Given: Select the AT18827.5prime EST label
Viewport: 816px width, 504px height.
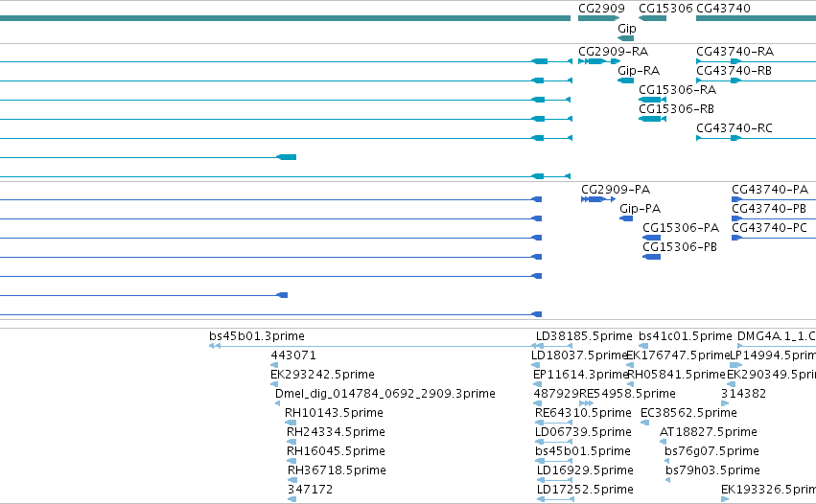Looking at the screenshot, I should click(x=709, y=433).
